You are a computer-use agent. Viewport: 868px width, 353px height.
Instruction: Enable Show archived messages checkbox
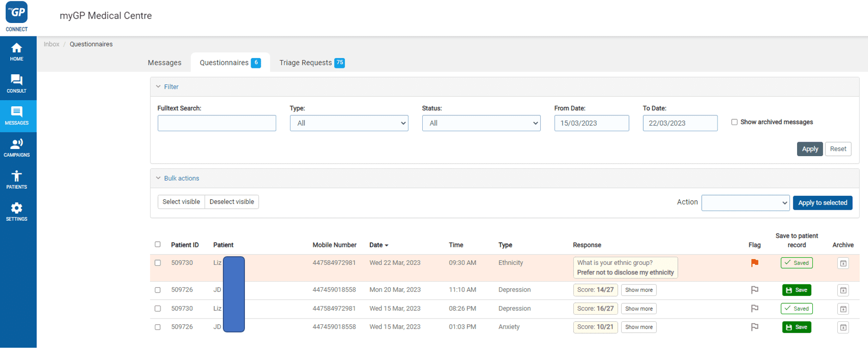point(734,122)
